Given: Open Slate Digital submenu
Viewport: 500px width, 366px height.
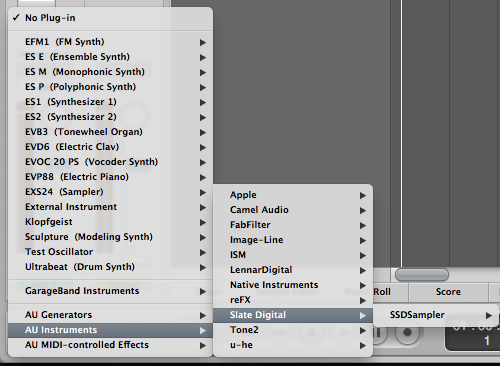Looking at the screenshot, I should pos(293,315).
